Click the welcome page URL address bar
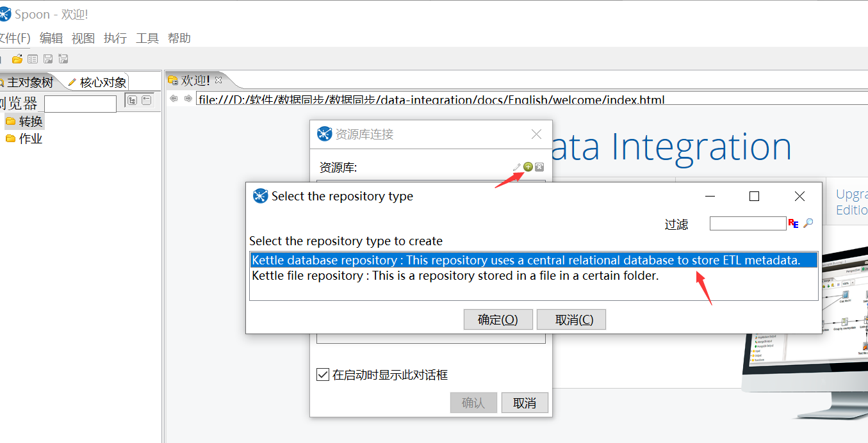Screen dimensions: 868x443 pos(532,99)
